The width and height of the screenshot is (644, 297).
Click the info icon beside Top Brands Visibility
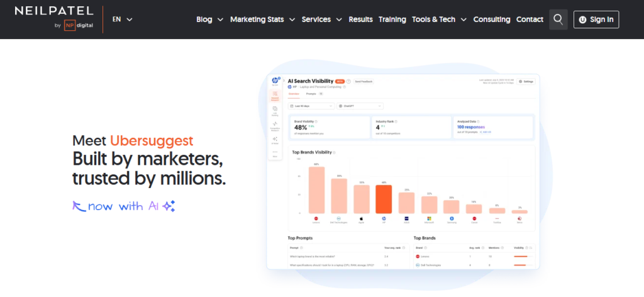334,152
